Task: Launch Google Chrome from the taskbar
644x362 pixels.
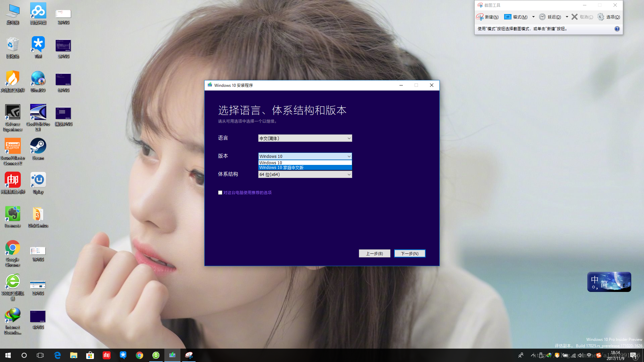Action: click(140, 355)
